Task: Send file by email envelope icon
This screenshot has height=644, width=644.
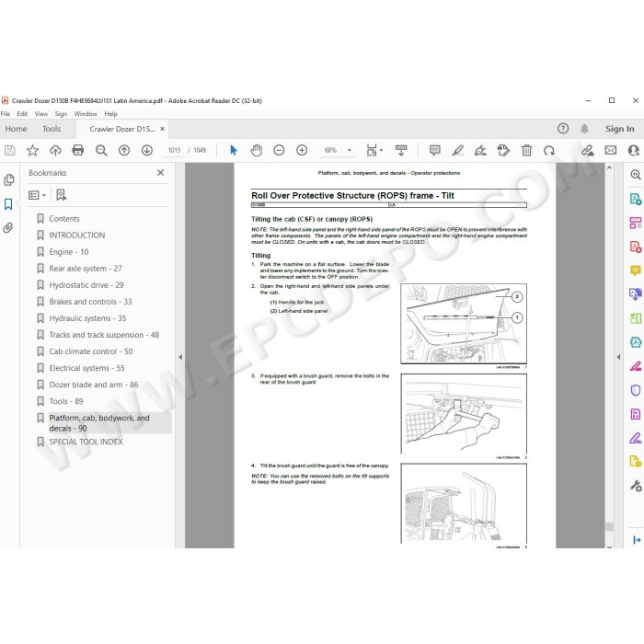Action: (x=611, y=150)
